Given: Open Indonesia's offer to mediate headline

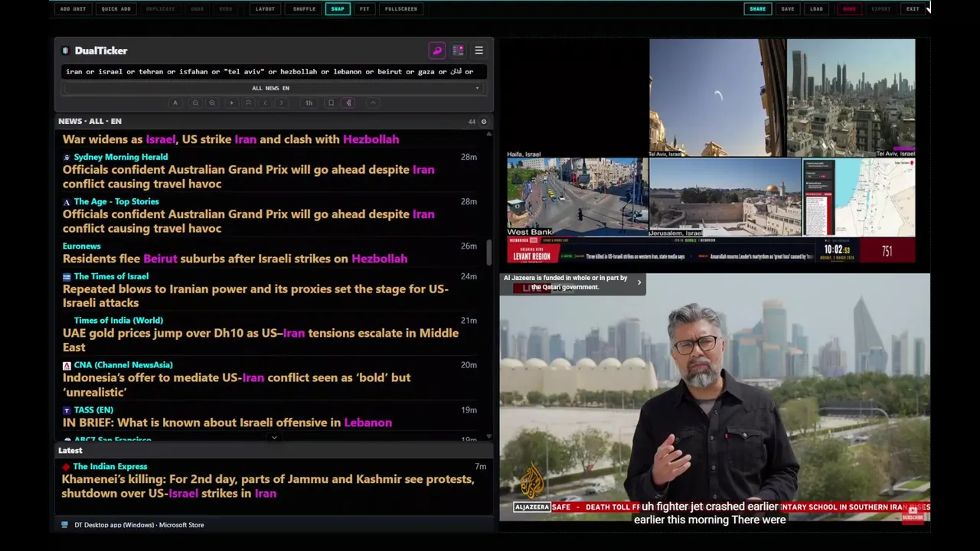Looking at the screenshot, I should pyautogui.click(x=237, y=384).
